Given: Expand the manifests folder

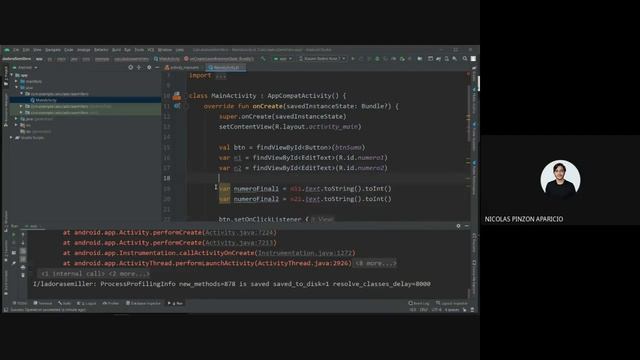Looking at the screenshot, I should tap(17, 81).
